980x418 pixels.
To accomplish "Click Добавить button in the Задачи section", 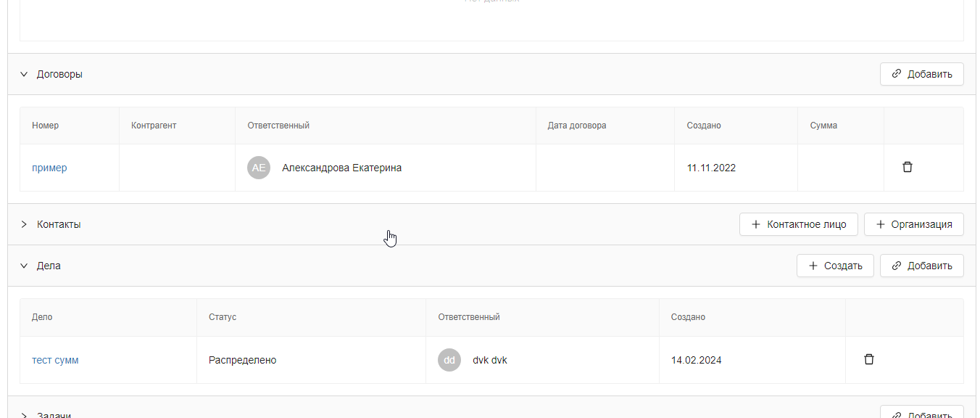I will coord(922,411).
